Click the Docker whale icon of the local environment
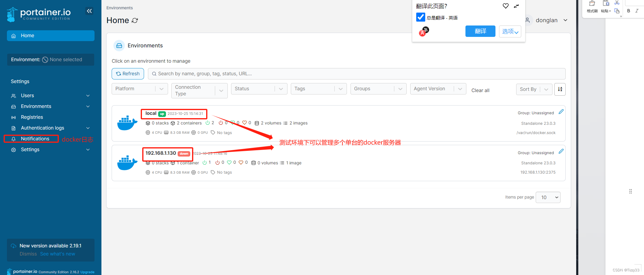This screenshot has width=644, height=275. pos(127,123)
